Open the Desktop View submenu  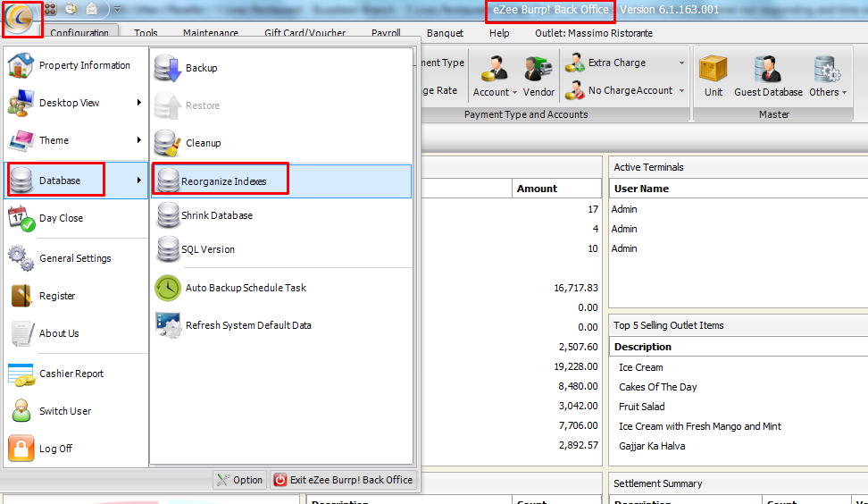click(x=76, y=103)
